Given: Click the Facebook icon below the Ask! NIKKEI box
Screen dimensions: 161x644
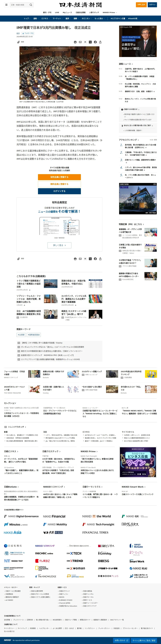Looking at the screenshot, I should pyautogui.click(x=95, y=259).
